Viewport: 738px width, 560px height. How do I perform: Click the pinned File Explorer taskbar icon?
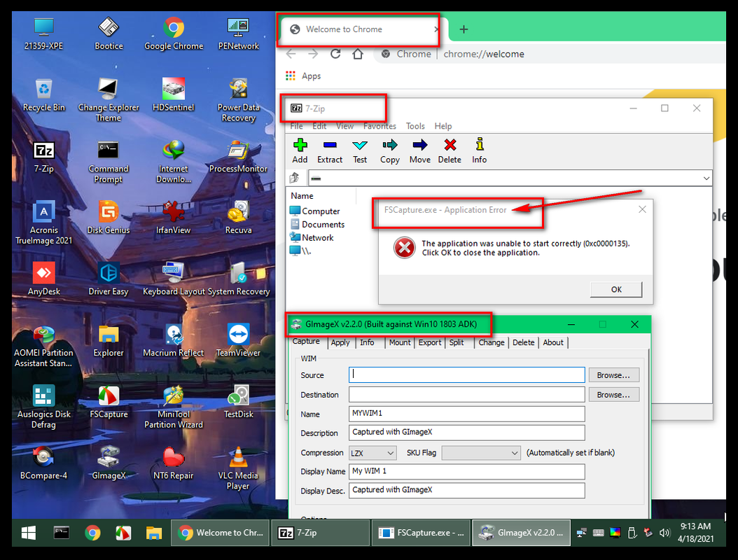pyautogui.click(x=154, y=533)
